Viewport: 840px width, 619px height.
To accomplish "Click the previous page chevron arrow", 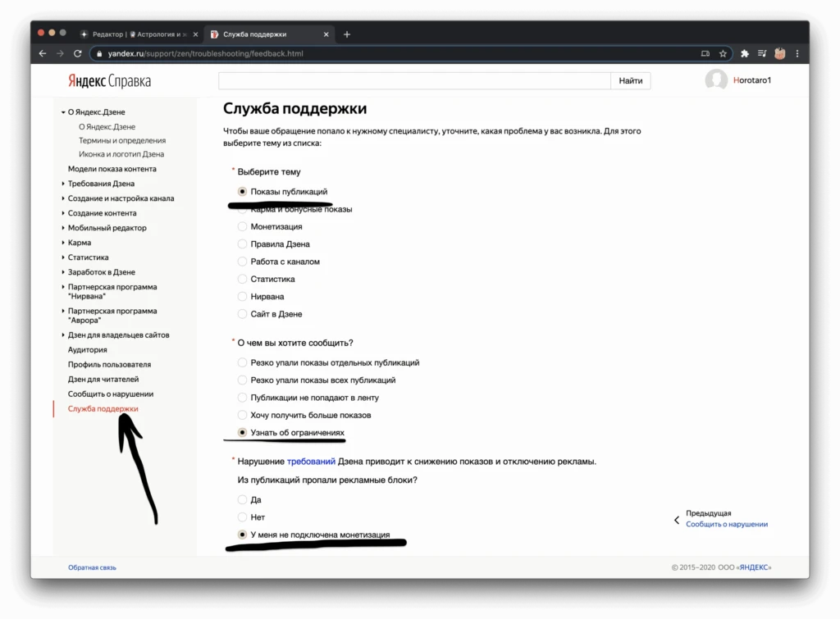I will pyautogui.click(x=677, y=520).
